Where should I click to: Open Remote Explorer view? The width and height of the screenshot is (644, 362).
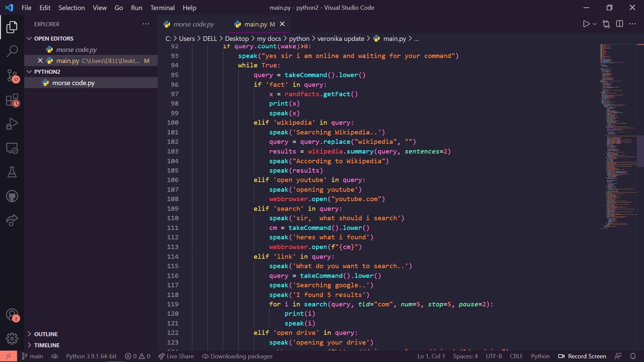pyautogui.click(x=12, y=148)
